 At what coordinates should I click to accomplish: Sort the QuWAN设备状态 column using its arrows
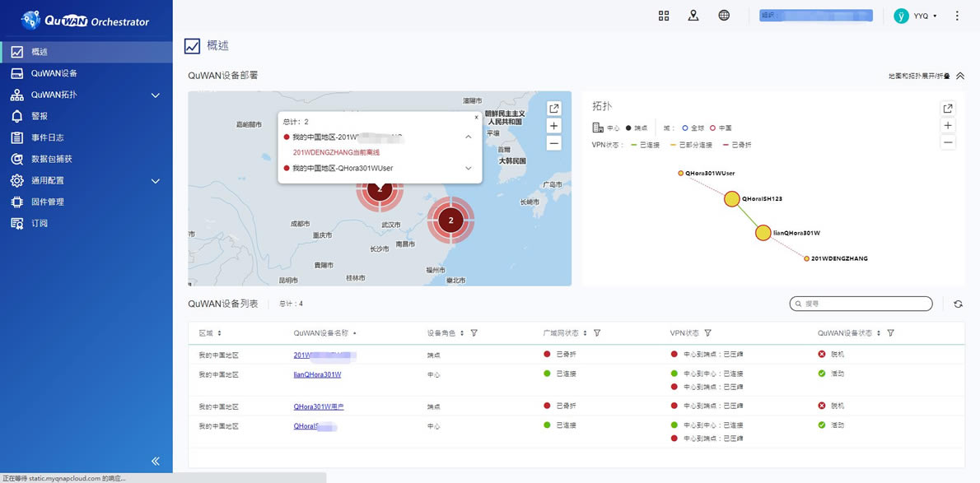tap(879, 333)
